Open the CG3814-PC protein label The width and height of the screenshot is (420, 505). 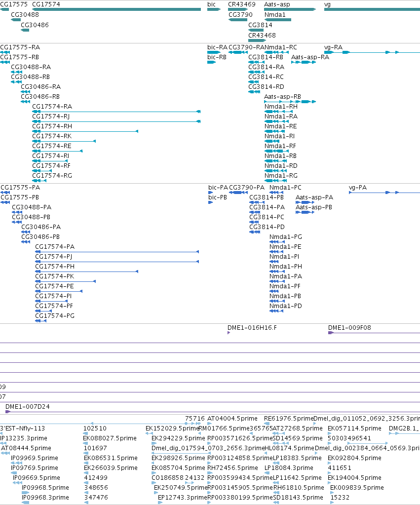click(267, 217)
